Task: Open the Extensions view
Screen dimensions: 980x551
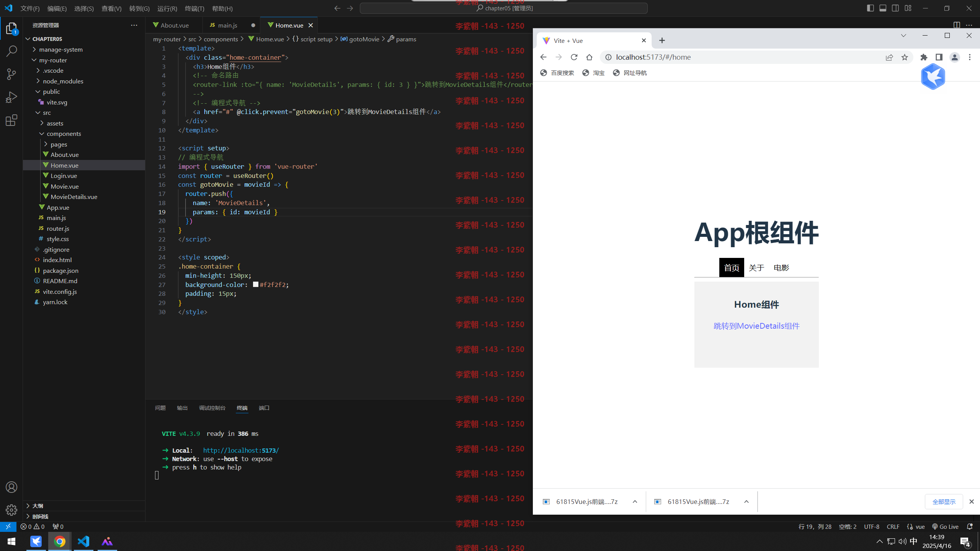Action: pyautogui.click(x=11, y=120)
